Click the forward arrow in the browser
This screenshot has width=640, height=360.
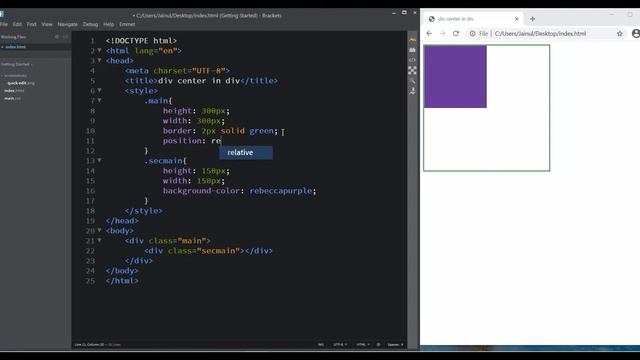tap(442, 33)
